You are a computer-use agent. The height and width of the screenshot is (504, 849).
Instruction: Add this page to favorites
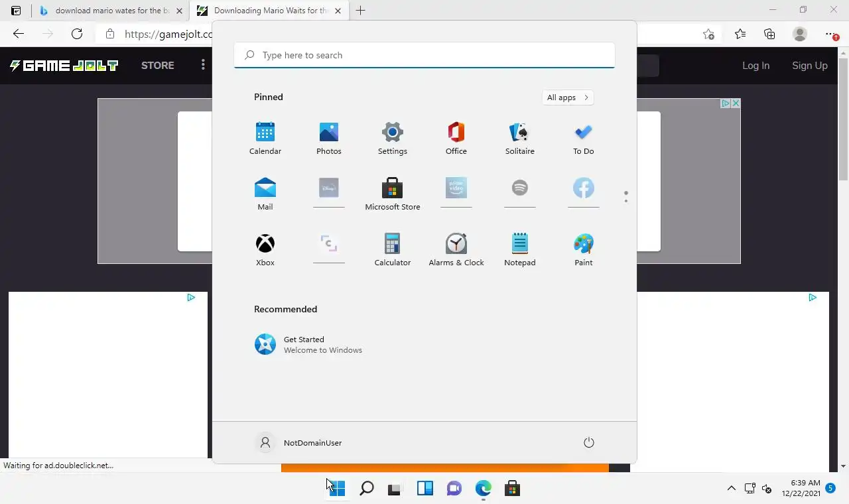[708, 34]
